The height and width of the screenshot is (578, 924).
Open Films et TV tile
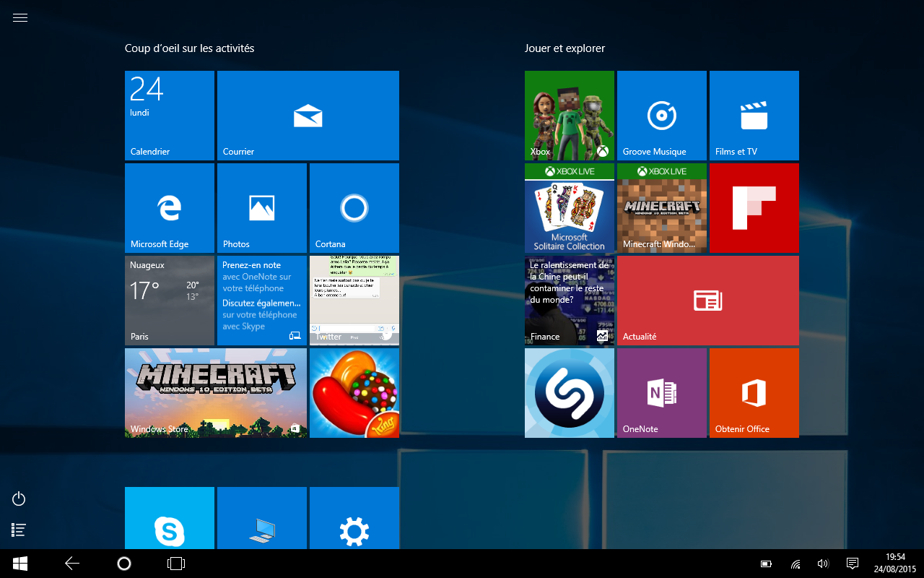(x=754, y=116)
